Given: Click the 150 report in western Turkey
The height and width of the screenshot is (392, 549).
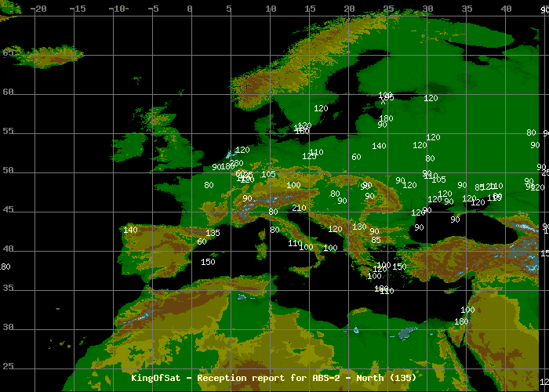Looking at the screenshot, I should click(x=399, y=267).
